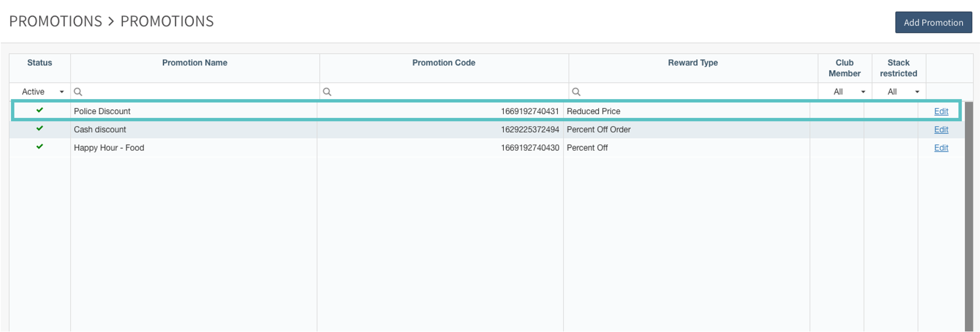The height and width of the screenshot is (332, 980).
Task: Select the Cash discount row name
Action: pos(100,129)
